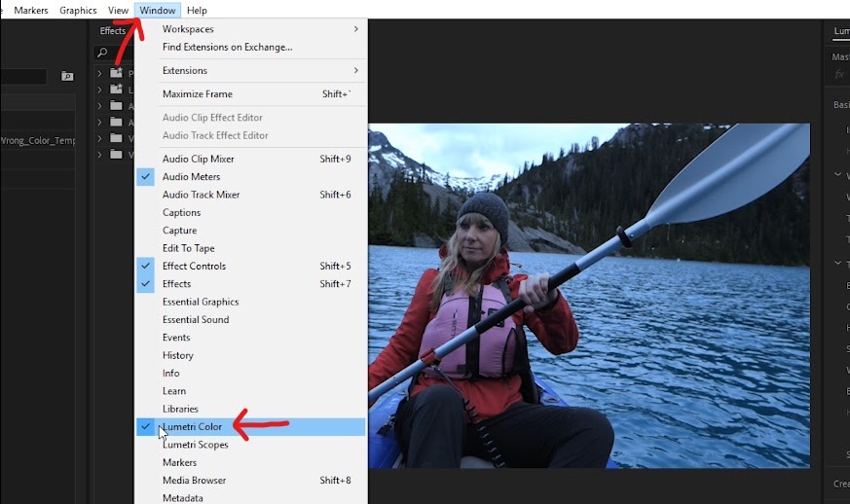Open the Help menu
Viewport: 850px width, 504px height.
point(197,11)
